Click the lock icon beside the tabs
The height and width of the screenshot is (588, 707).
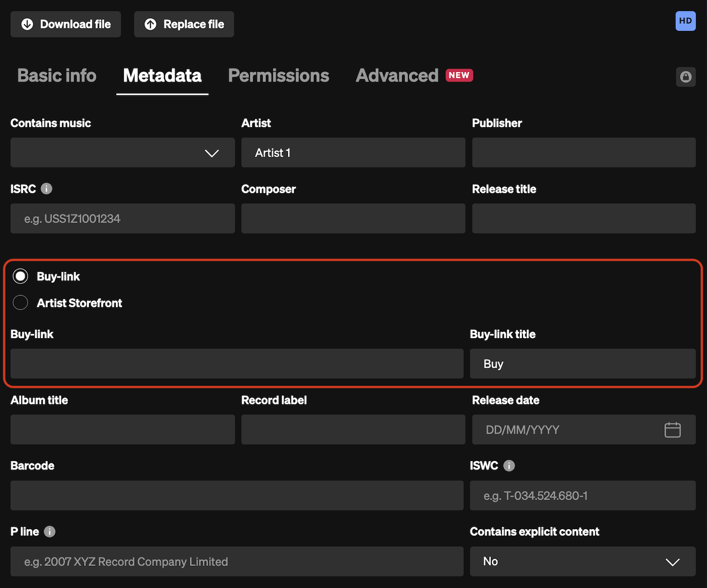[x=685, y=77]
